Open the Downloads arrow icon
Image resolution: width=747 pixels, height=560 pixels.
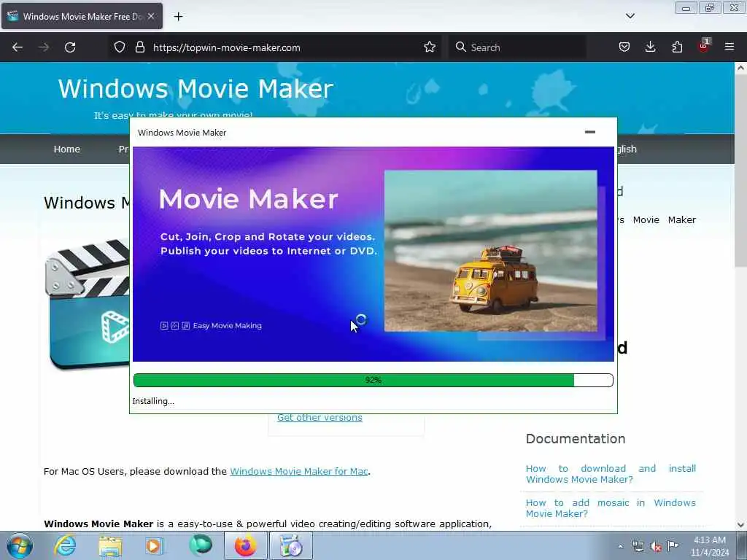650,47
